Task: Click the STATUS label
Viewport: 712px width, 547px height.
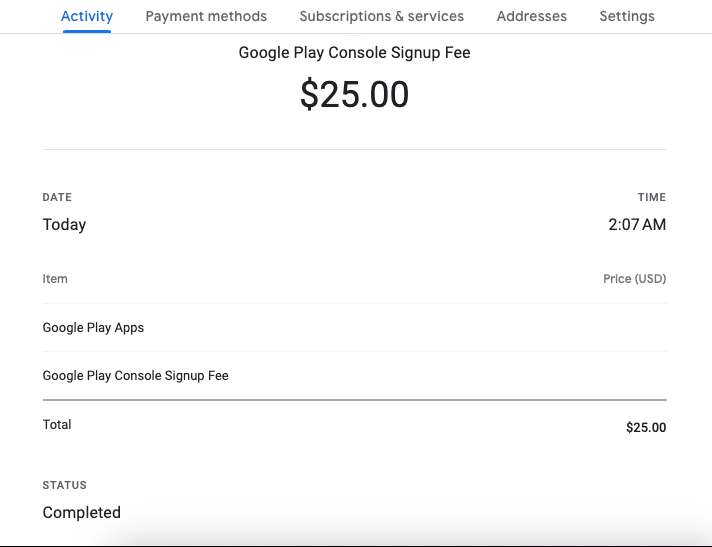Action: (x=64, y=485)
